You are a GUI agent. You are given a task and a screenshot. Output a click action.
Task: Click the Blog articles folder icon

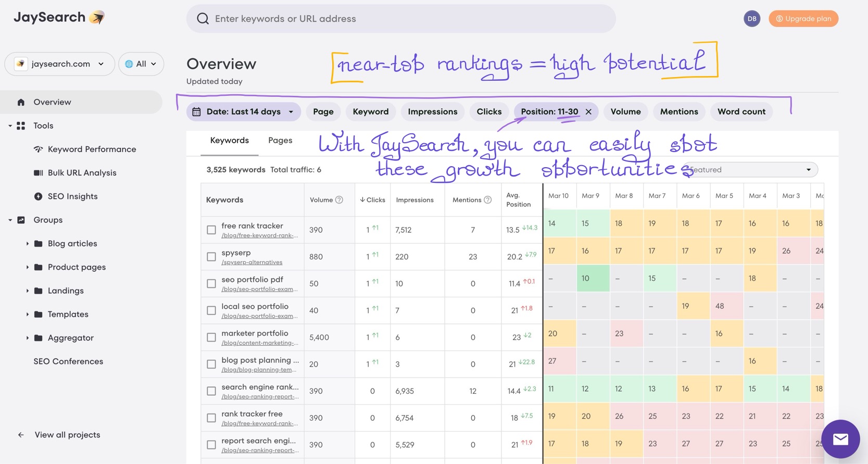click(x=38, y=243)
